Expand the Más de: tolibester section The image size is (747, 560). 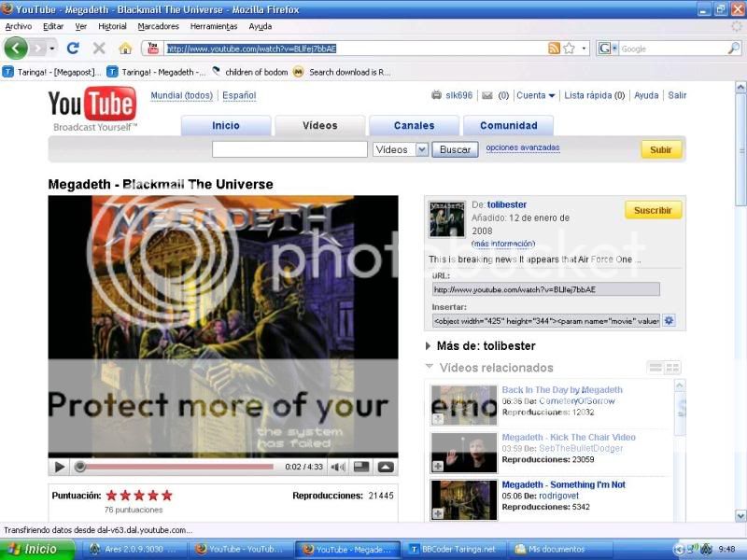point(428,346)
